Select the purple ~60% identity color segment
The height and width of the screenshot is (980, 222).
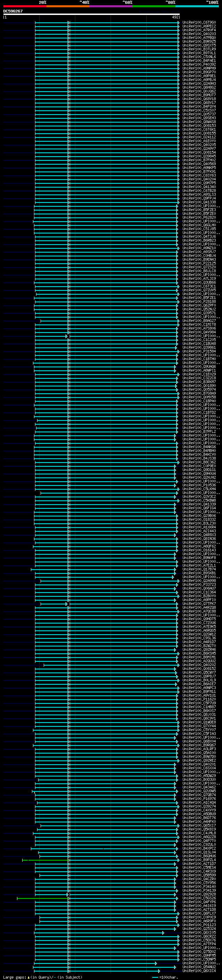[x=111, y=6]
